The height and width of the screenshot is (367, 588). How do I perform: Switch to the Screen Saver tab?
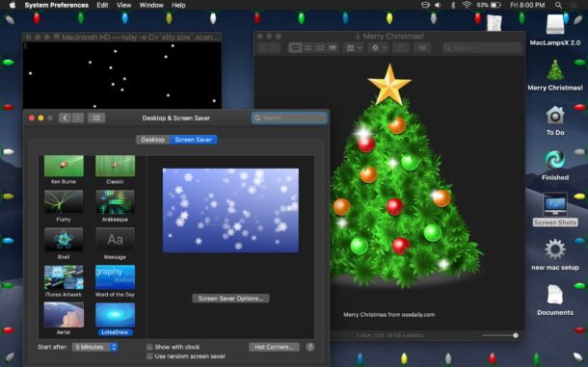(x=194, y=140)
